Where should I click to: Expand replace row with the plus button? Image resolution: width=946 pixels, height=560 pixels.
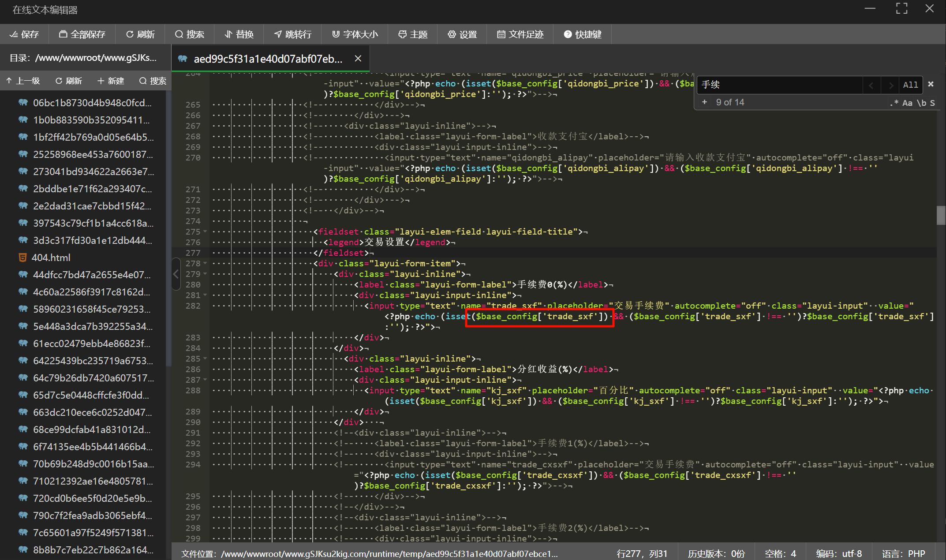click(704, 102)
